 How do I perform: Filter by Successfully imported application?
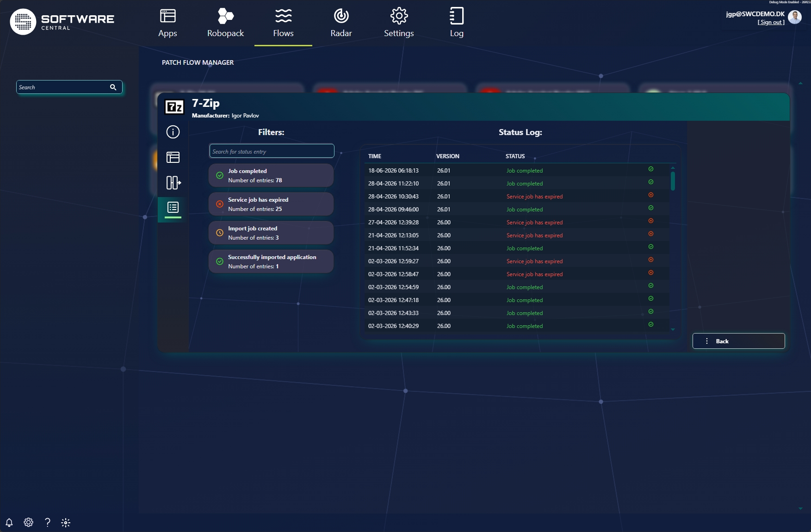point(271,261)
